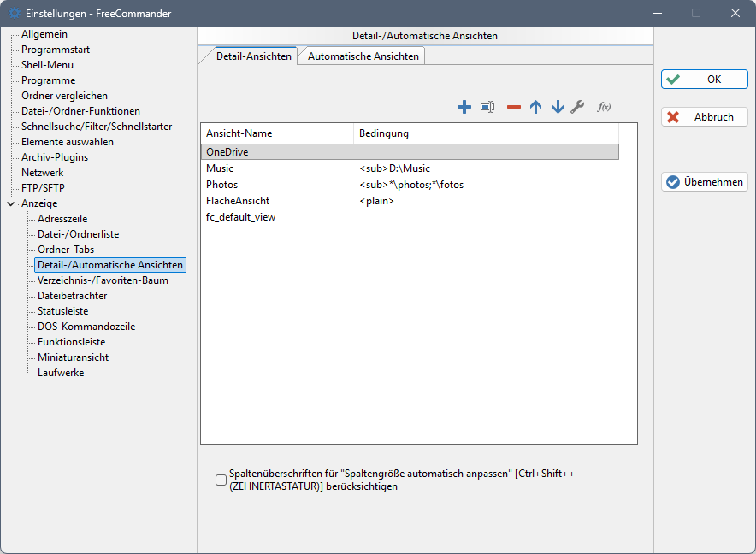Enable the Spaltenüberschriften checkbox
This screenshot has width=756, height=554.
coord(221,480)
